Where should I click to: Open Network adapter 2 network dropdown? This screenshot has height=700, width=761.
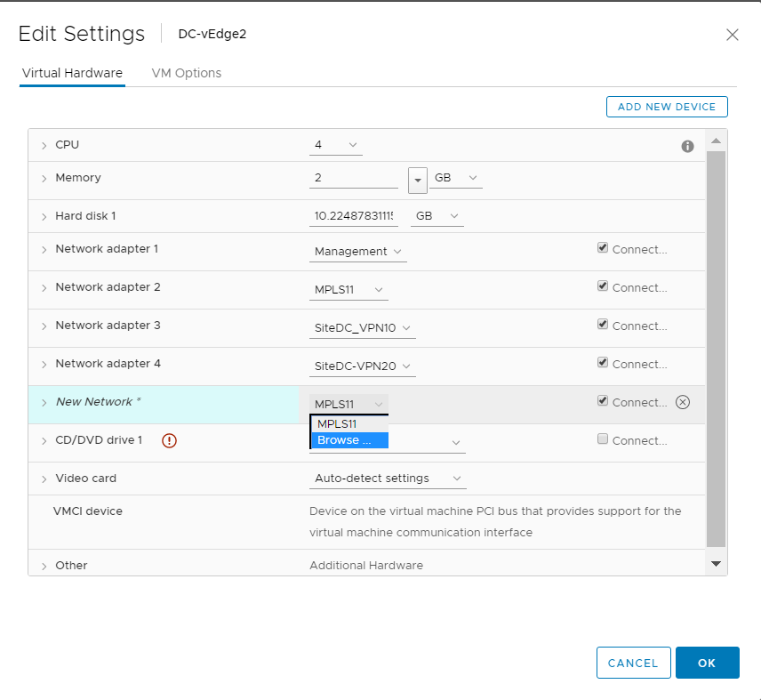click(349, 290)
